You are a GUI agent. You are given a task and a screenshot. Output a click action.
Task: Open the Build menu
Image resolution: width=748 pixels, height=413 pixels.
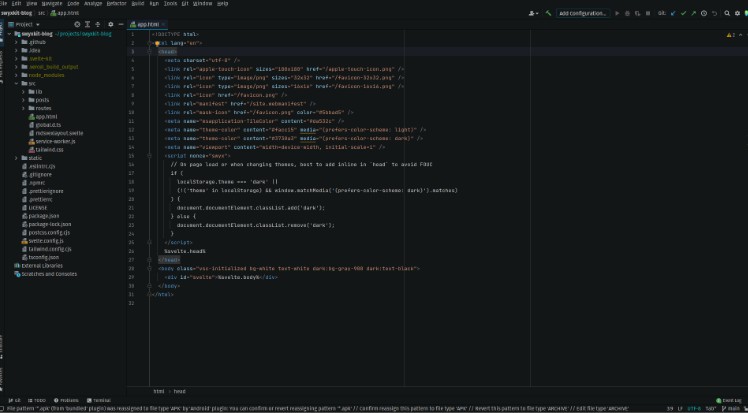coord(138,3)
